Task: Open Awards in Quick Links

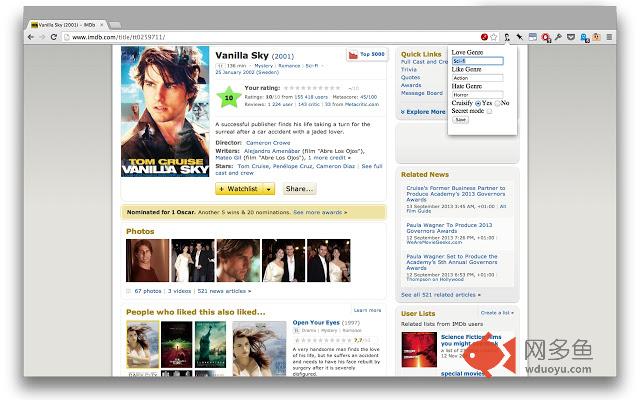Action: [411, 85]
